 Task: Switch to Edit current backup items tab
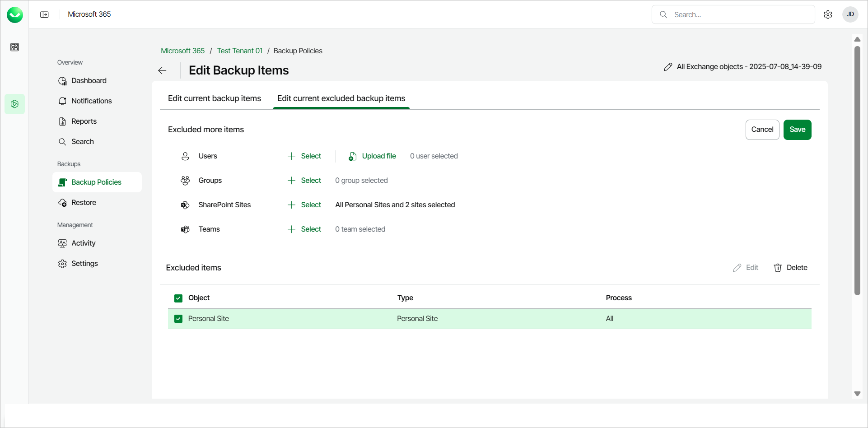(215, 98)
